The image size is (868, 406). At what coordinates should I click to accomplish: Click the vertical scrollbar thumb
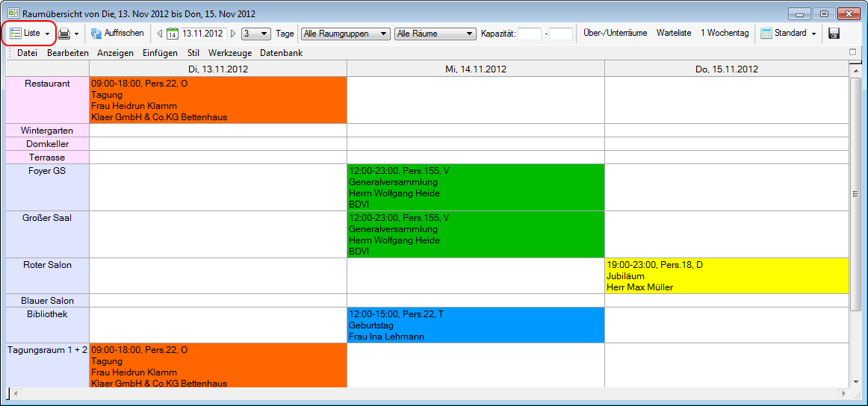855,194
